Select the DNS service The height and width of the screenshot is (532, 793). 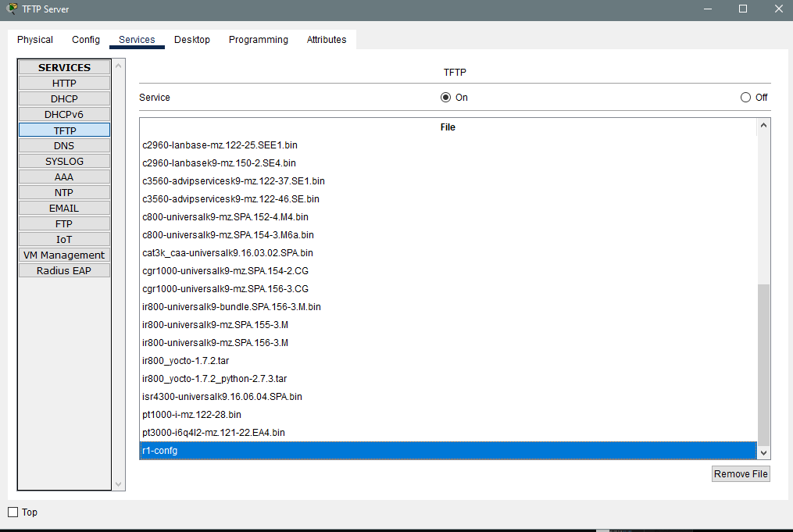pos(64,145)
